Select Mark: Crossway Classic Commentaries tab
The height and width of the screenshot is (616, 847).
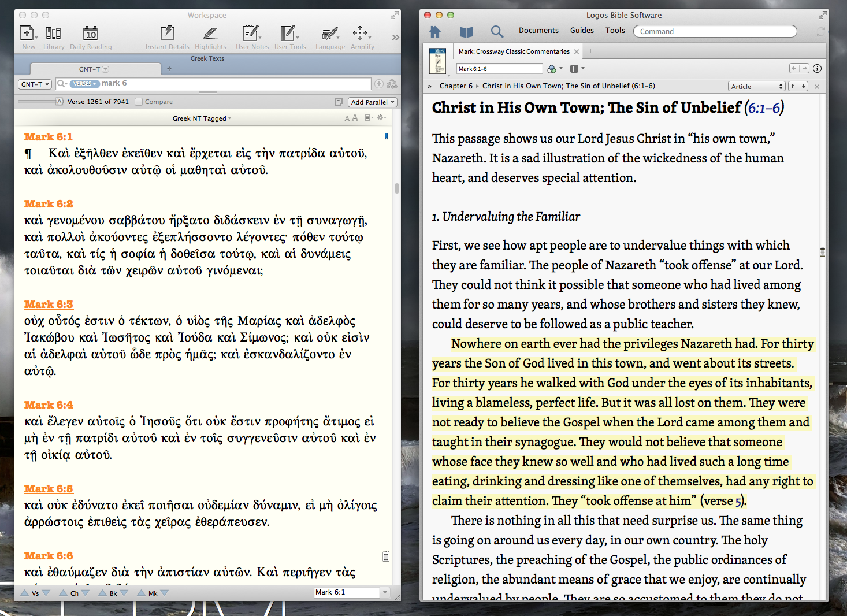pos(514,51)
